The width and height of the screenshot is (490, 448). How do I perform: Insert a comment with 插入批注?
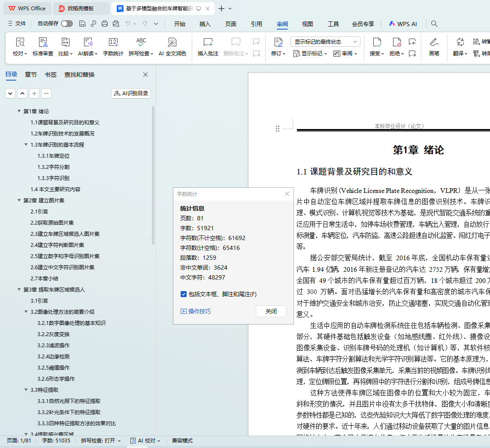tap(208, 47)
